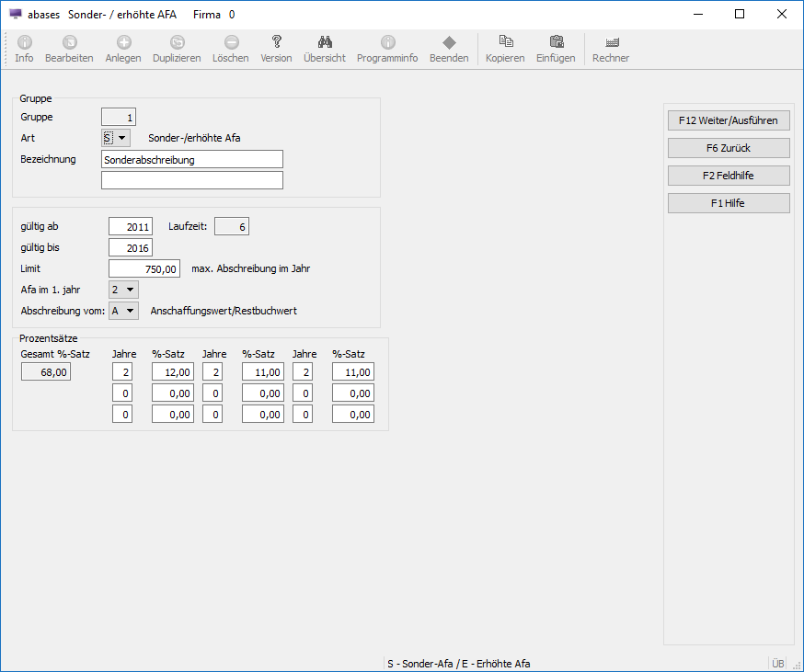
Task: Click the first %-Satz field with 12,00
Action: click(x=173, y=372)
